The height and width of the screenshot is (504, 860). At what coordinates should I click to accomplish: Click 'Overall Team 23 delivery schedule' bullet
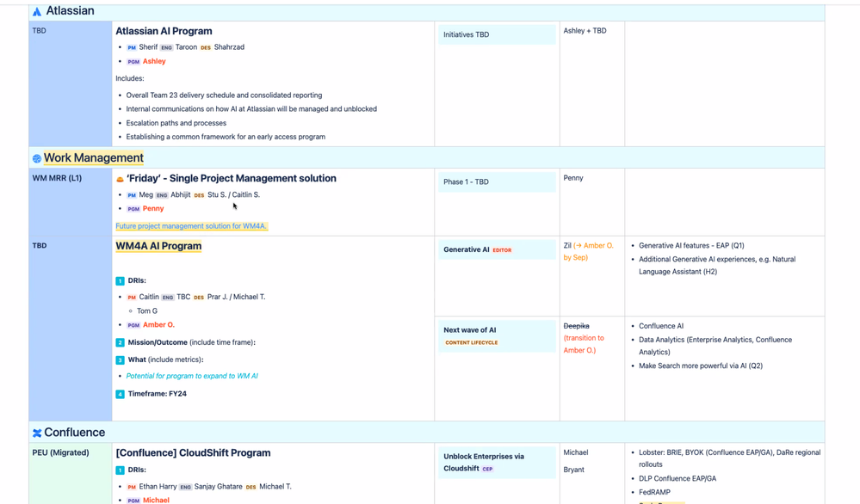(x=224, y=95)
